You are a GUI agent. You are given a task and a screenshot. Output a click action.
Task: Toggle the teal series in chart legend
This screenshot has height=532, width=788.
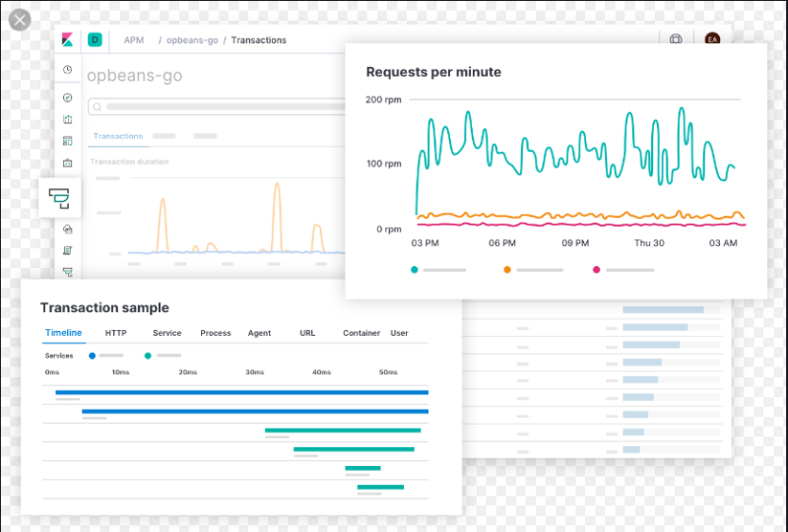(x=415, y=270)
